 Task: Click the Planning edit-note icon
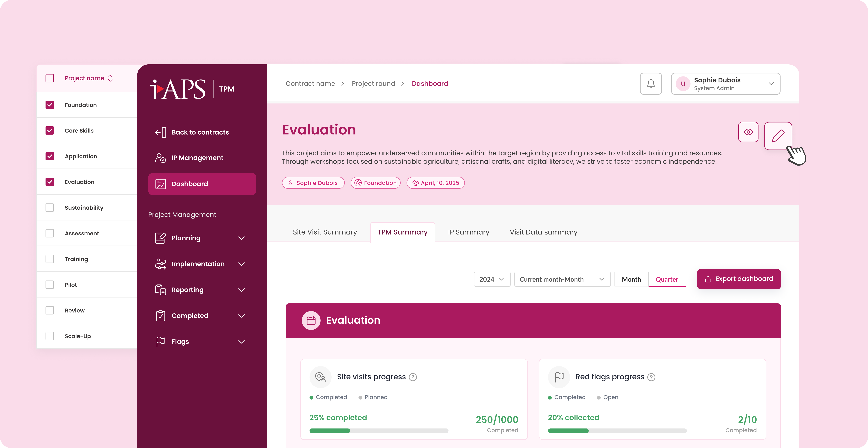pos(160,238)
